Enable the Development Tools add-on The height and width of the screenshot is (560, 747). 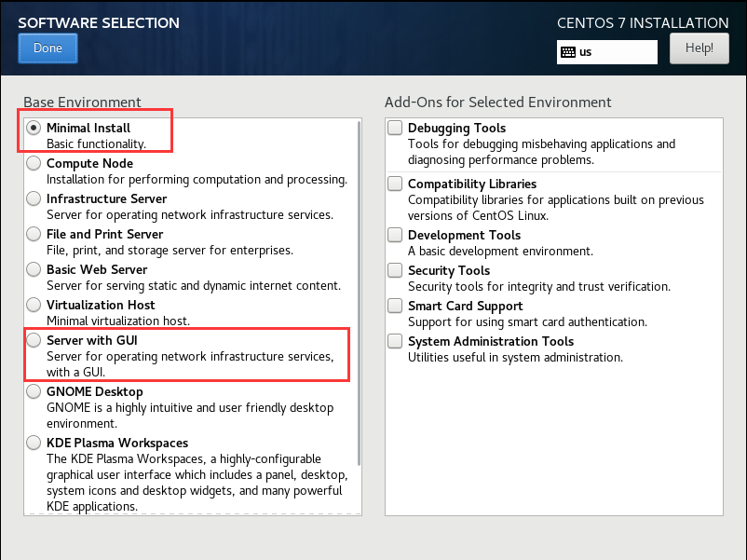[395, 234]
